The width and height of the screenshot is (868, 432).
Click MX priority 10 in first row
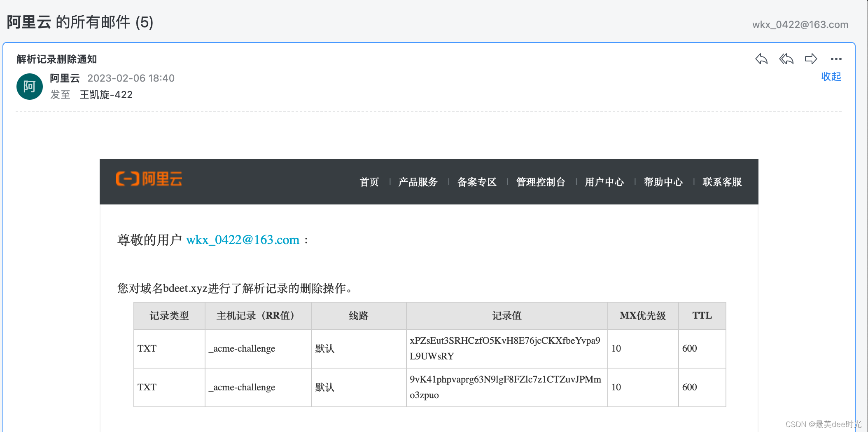(x=616, y=348)
